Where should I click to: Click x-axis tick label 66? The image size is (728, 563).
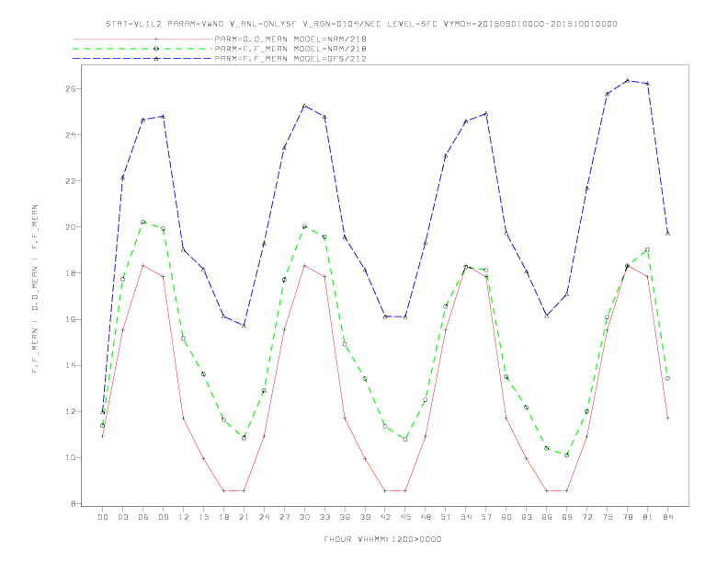tap(547, 517)
